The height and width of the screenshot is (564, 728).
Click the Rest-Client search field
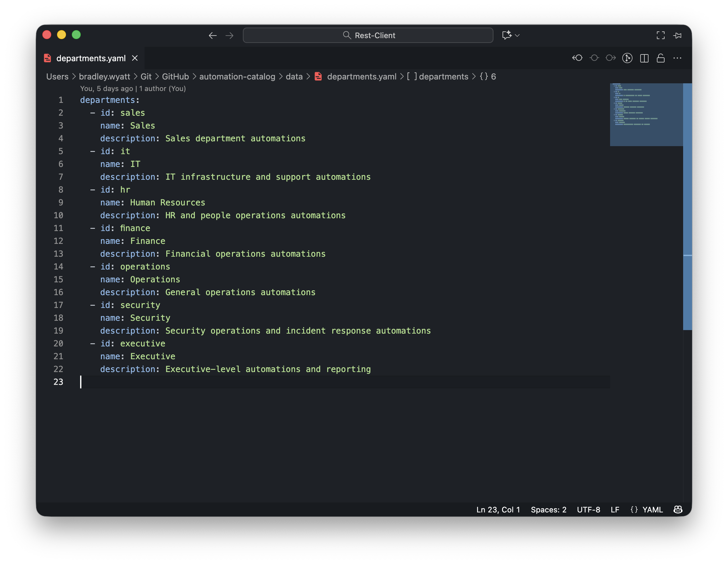pos(368,35)
